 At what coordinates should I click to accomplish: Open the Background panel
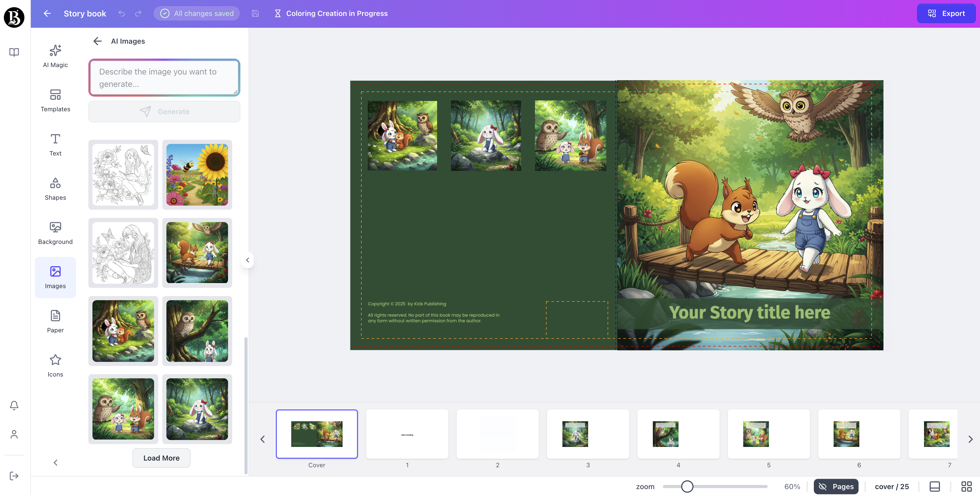tap(55, 233)
